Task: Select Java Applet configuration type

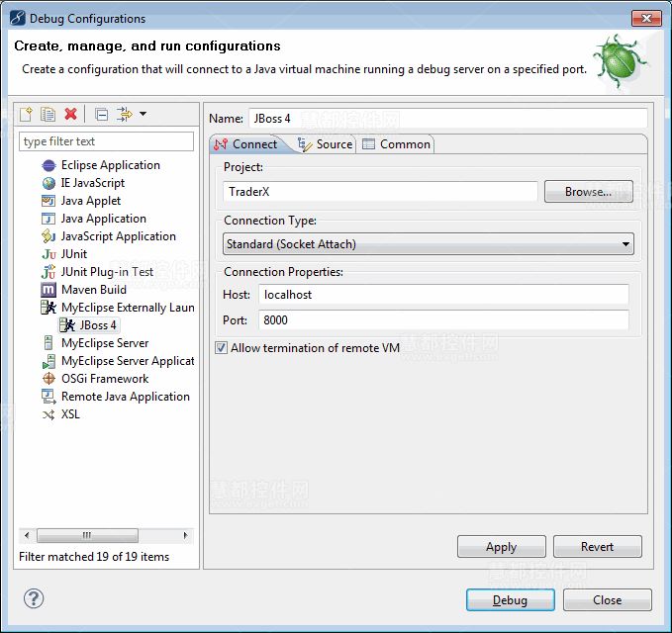Action: pyautogui.click(x=91, y=201)
